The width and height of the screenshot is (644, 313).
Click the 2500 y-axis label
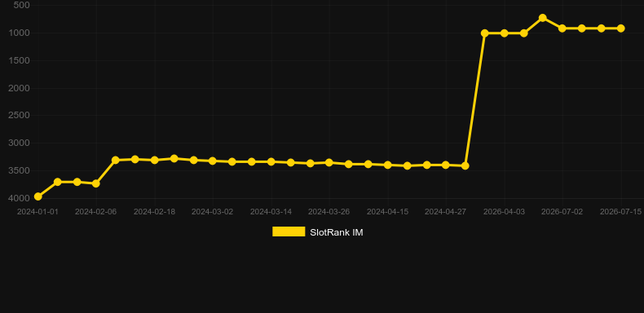click(19, 116)
